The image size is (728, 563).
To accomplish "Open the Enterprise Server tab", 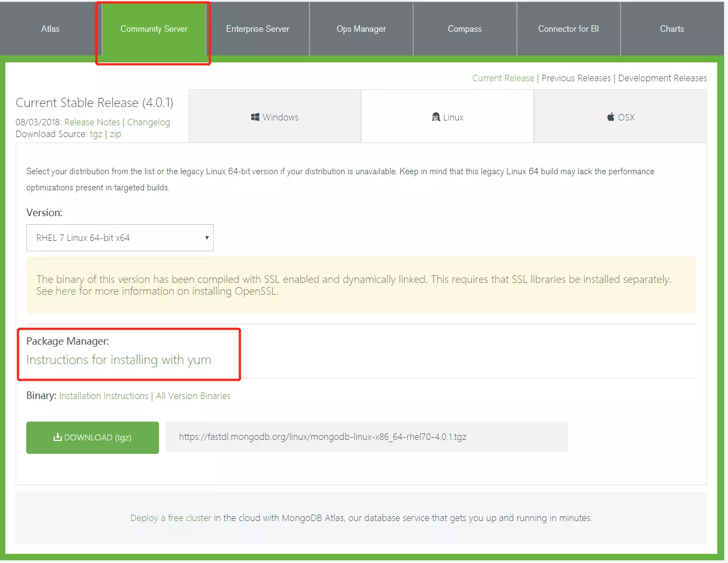I will coord(257,28).
